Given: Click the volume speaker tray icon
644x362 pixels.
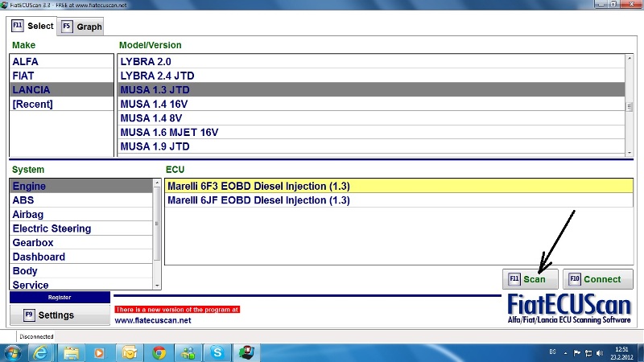Looking at the screenshot, I should coord(600,353).
